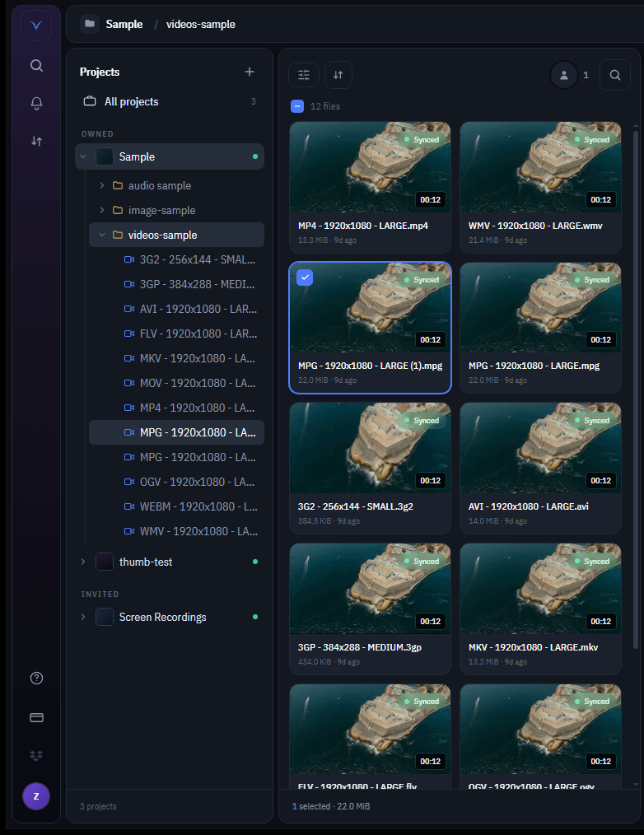This screenshot has height=835, width=644.
Task: Expand the image-sample folder
Action: point(102,210)
